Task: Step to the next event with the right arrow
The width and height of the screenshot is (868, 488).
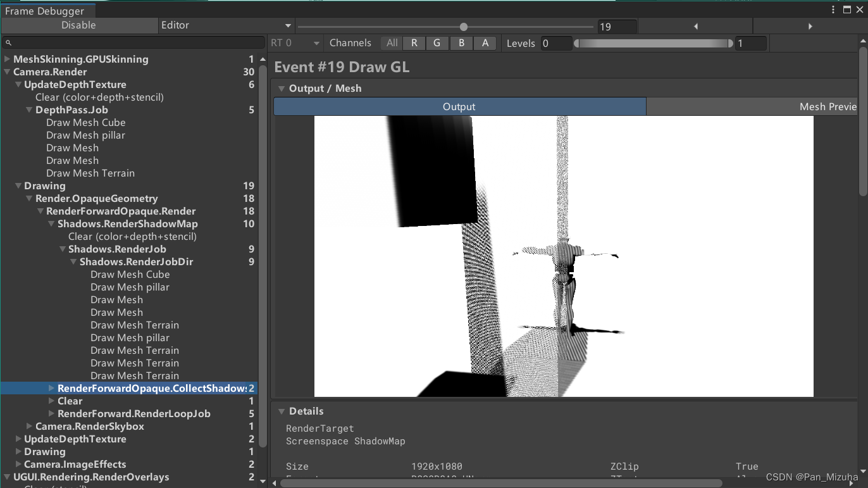Action: (x=810, y=26)
